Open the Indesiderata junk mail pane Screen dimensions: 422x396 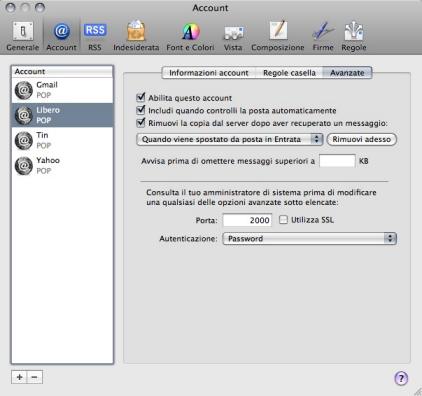[x=136, y=36]
